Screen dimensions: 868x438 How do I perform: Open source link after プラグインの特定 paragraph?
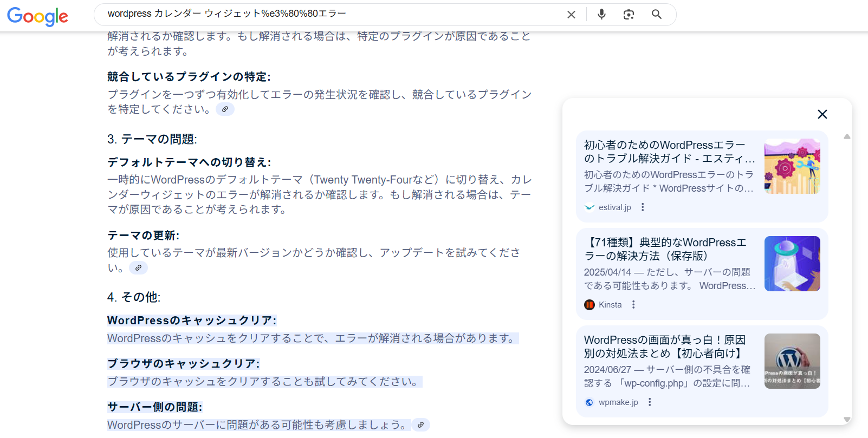pyautogui.click(x=225, y=109)
